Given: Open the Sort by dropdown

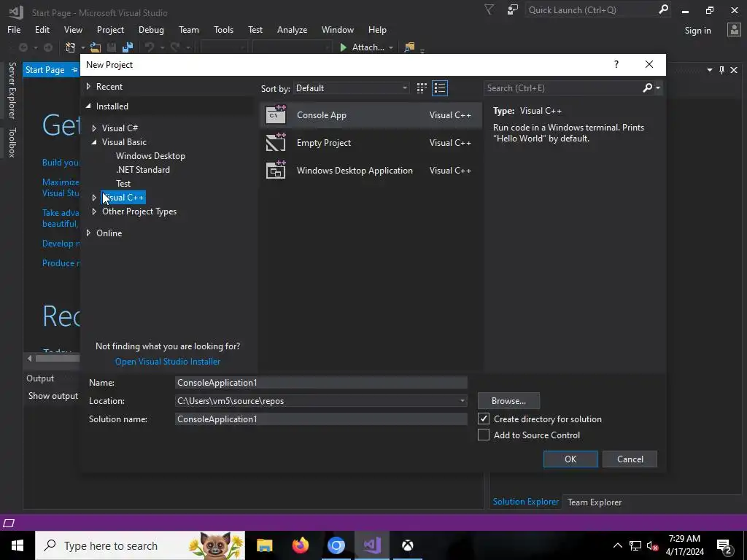Looking at the screenshot, I should 352,88.
